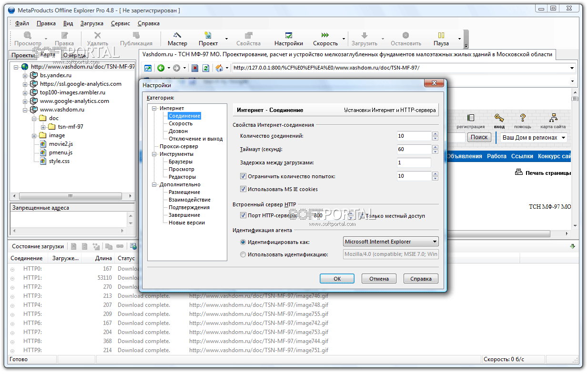Click the Мастер wizard toolbar icon
The image size is (588, 375).
pyautogui.click(x=177, y=35)
